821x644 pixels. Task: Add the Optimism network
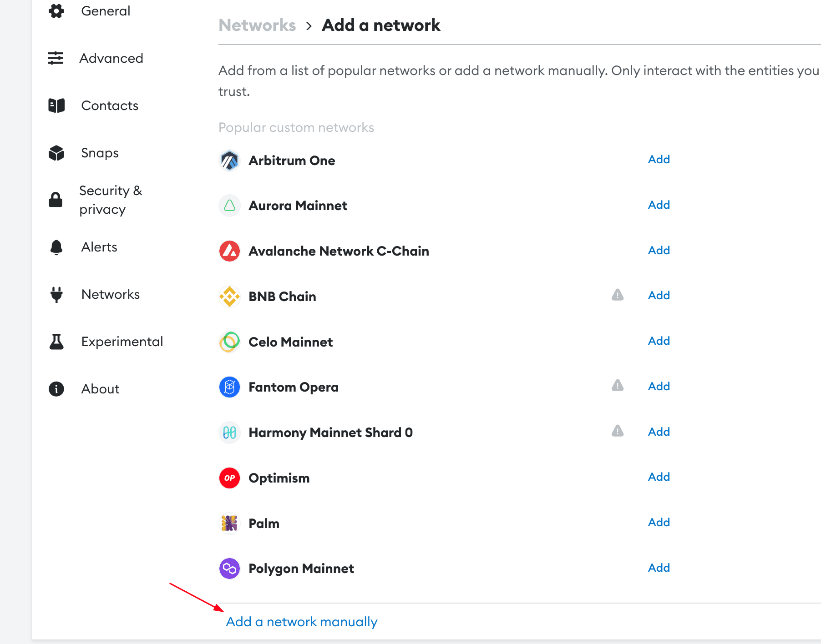(x=659, y=477)
